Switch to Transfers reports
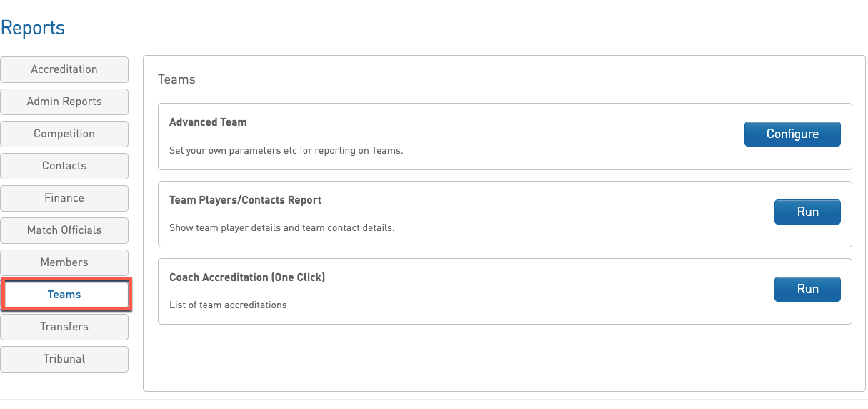Viewport: 868px width, 409px height. pos(64,327)
